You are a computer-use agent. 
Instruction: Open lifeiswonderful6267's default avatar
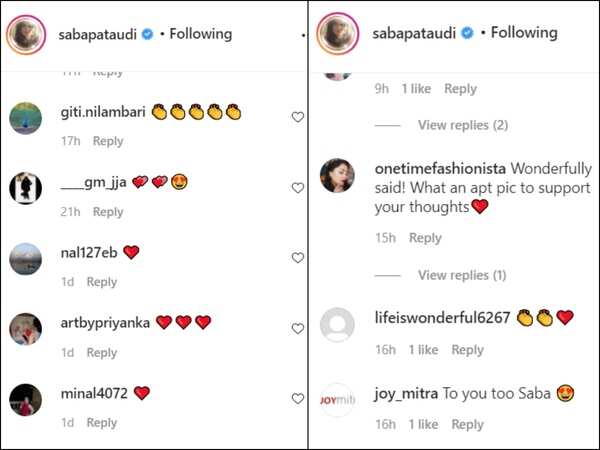(x=337, y=326)
